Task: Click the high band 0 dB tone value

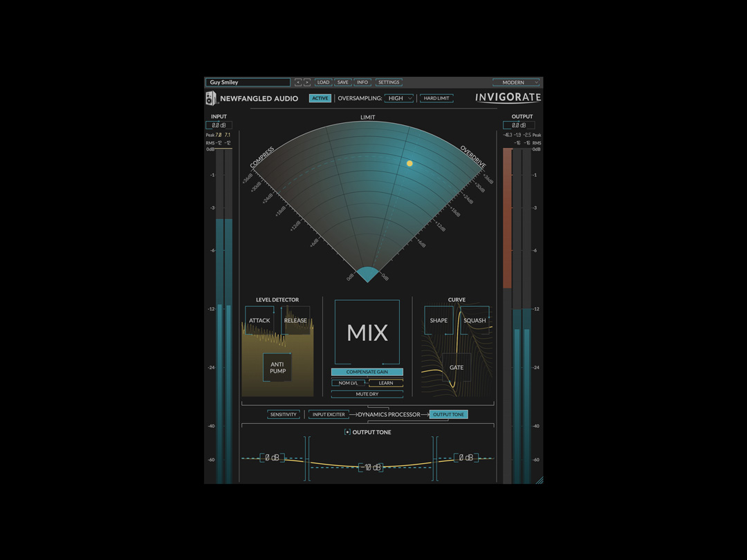Action: [465, 458]
